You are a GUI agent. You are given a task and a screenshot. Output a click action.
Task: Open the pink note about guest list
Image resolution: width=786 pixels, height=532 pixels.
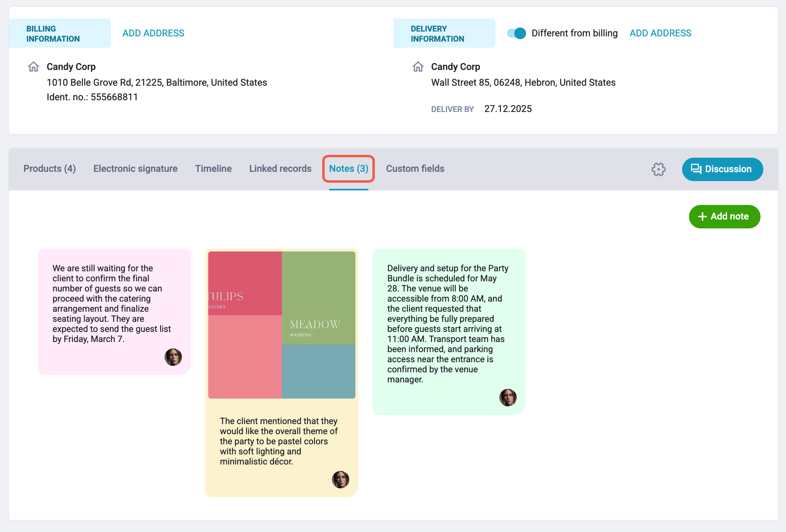[x=114, y=312]
